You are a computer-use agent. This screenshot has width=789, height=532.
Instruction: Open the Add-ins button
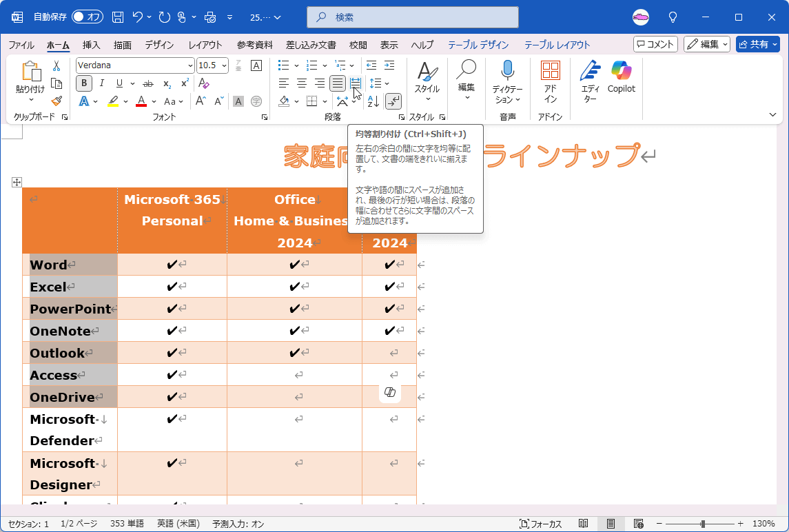click(550, 82)
